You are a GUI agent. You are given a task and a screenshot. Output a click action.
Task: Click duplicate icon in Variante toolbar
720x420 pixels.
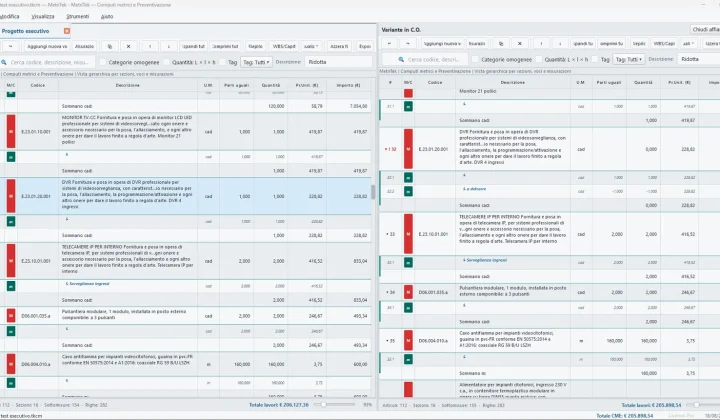pyautogui.click(x=501, y=44)
